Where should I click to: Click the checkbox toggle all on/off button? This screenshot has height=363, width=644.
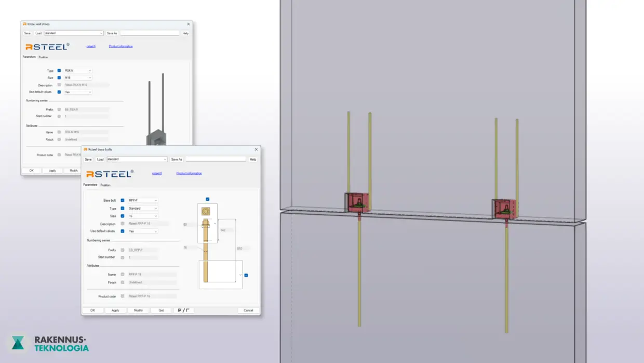tap(183, 310)
